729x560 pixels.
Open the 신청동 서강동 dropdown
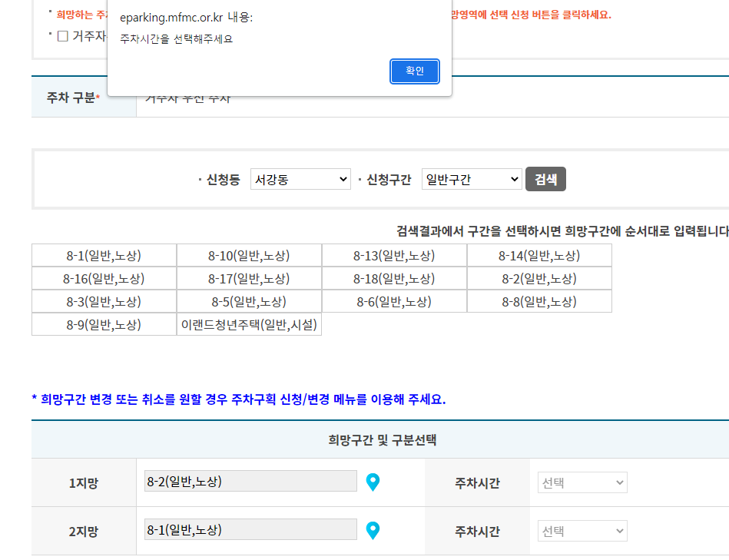coord(300,180)
